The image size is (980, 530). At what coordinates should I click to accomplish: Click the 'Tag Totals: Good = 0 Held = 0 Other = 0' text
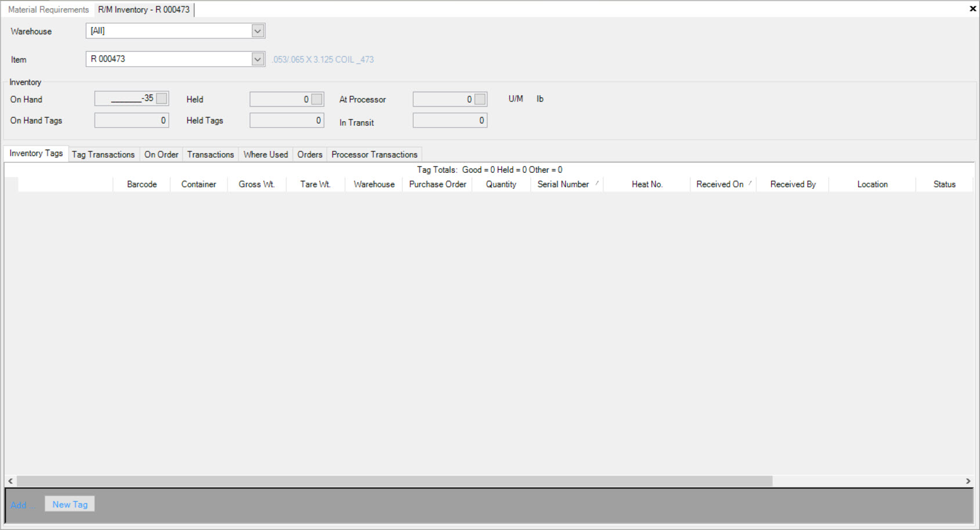[490, 170]
